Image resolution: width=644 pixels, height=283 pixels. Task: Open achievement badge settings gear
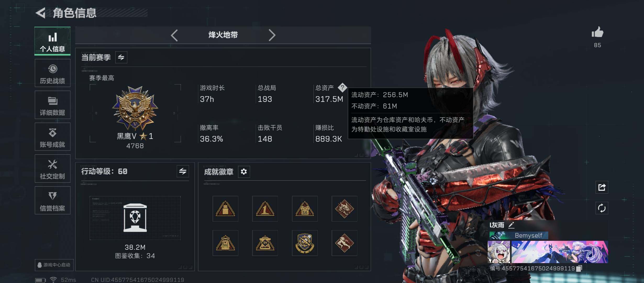[x=244, y=172]
